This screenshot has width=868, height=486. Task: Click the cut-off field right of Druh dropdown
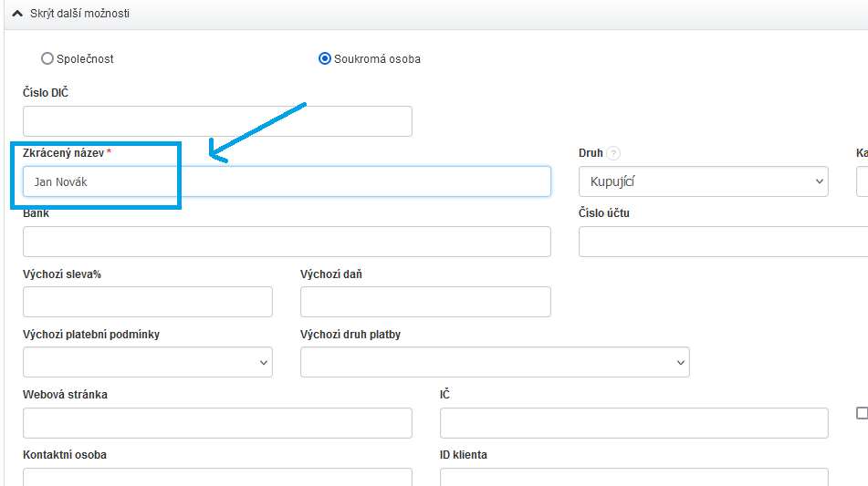(862, 181)
